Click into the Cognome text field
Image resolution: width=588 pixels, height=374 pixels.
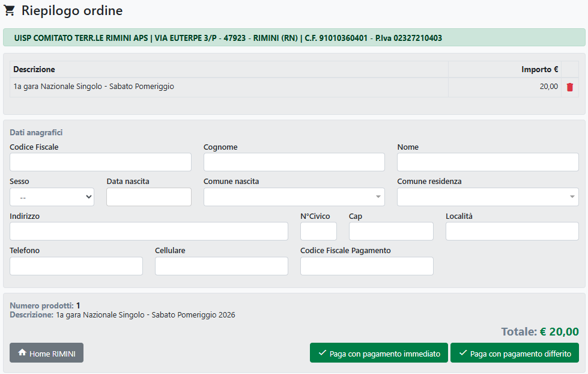point(294,162)
